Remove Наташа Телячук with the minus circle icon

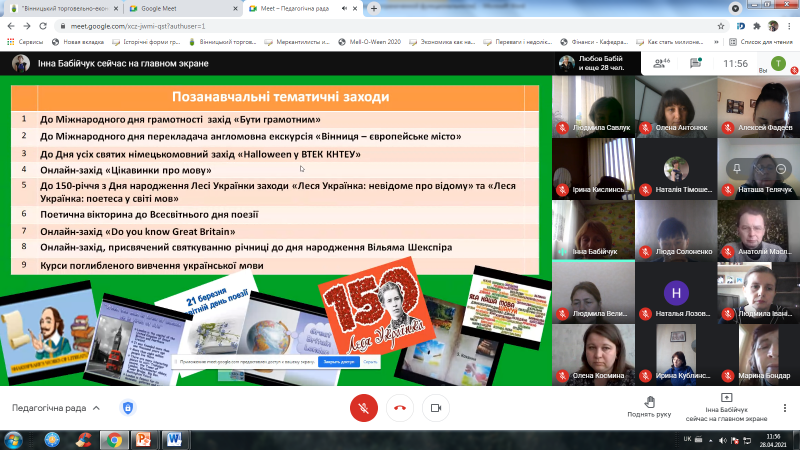(x=781, y=168)
